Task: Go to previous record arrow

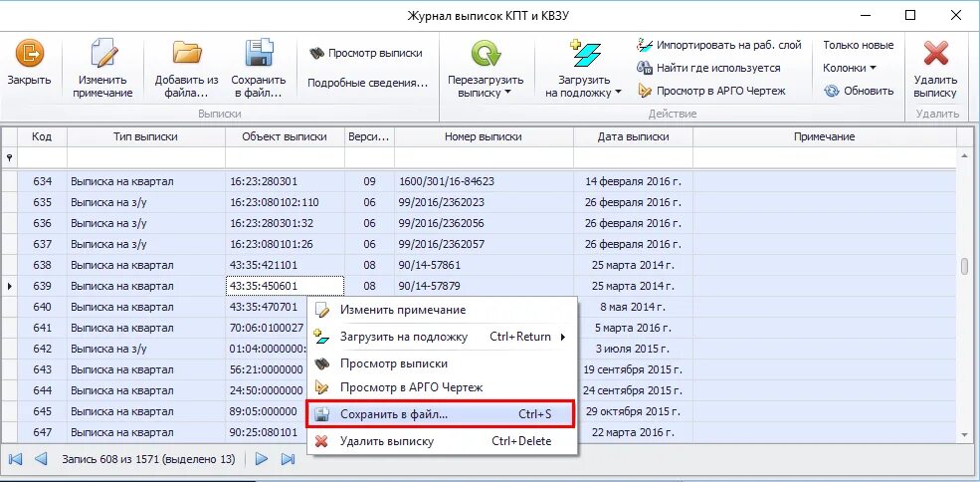Action: pos(41,459)
